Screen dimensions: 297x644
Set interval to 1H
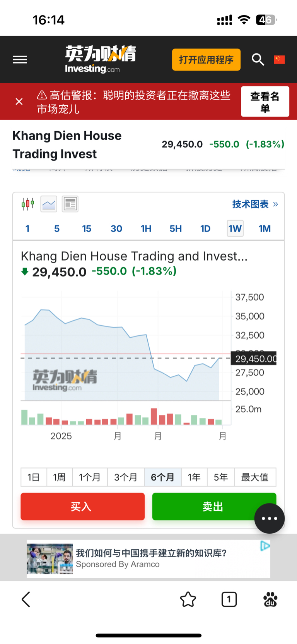pos(146,228)
